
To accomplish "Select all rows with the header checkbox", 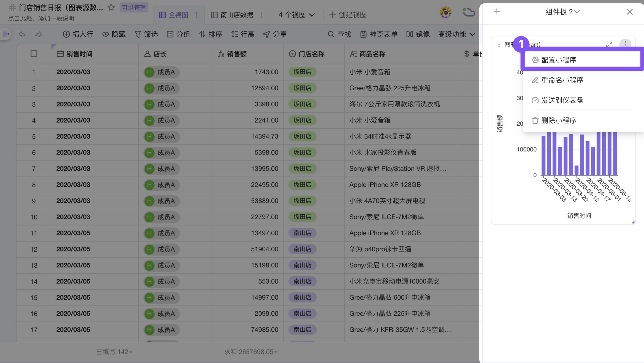I will (x=33, y=54).
